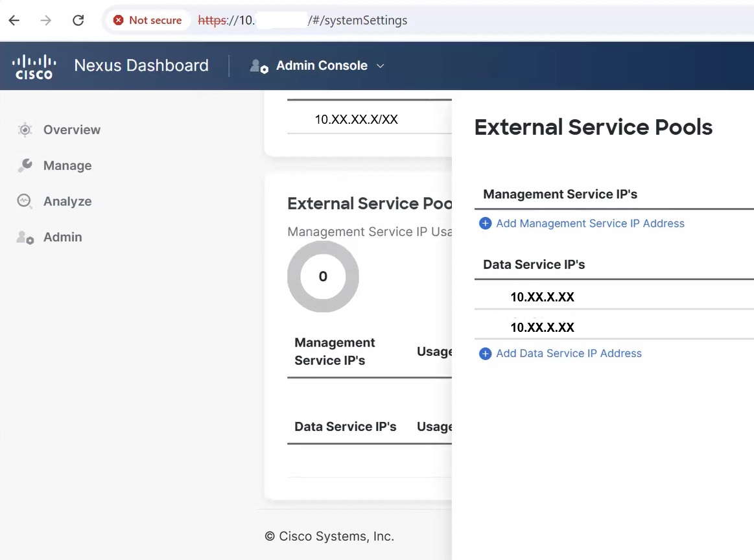
Task: Click Management Service IP's heading in side panel
Action: click(560, 194)
